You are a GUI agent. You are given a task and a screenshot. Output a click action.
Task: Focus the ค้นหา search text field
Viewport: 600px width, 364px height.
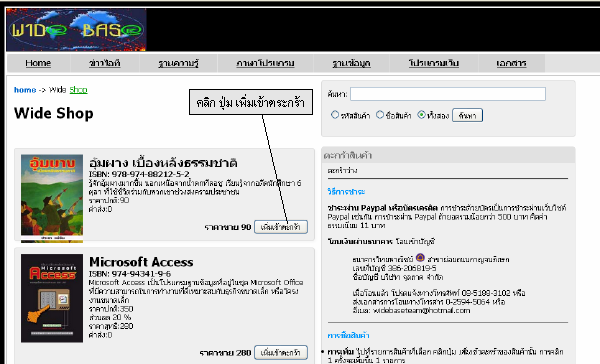click(448, 94)
